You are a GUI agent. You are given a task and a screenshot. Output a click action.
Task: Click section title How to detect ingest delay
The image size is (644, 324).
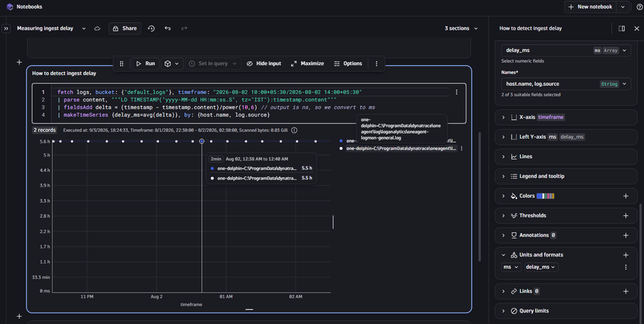[64, 74]
